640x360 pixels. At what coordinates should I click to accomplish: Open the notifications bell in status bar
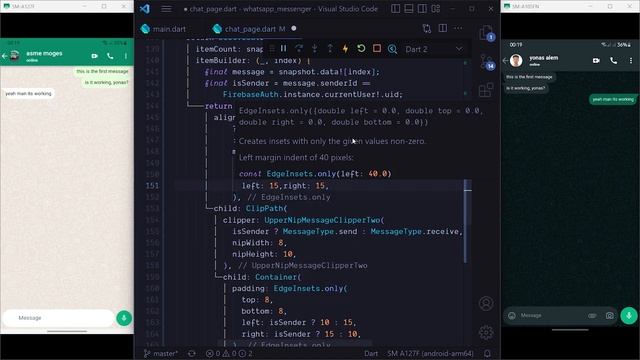pos(487,353)
